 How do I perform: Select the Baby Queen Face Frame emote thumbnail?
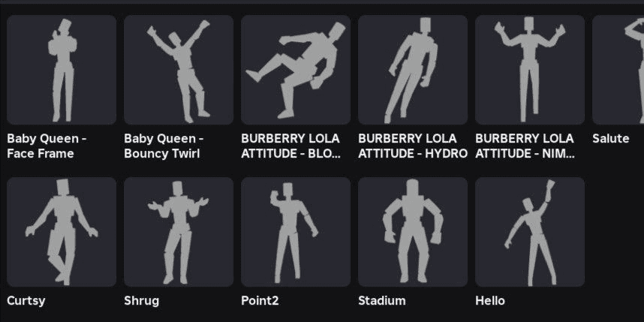(62, 70)
